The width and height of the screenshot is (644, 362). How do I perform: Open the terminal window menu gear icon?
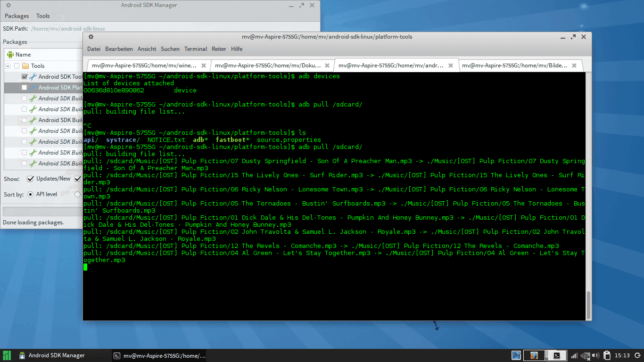[x=91, y=37]
